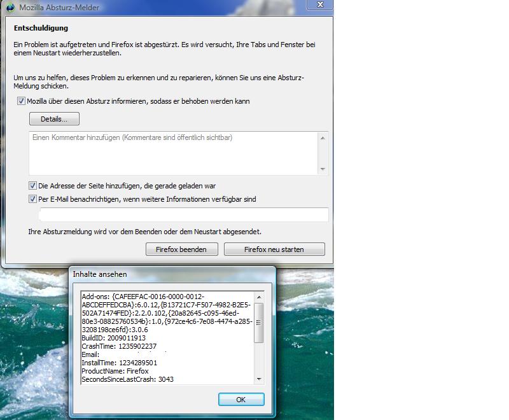The width and height of the screenshot is (509, 420).
Task: Click scroll up arrow in Inhalte ansehen list
Action: (259, 297)
